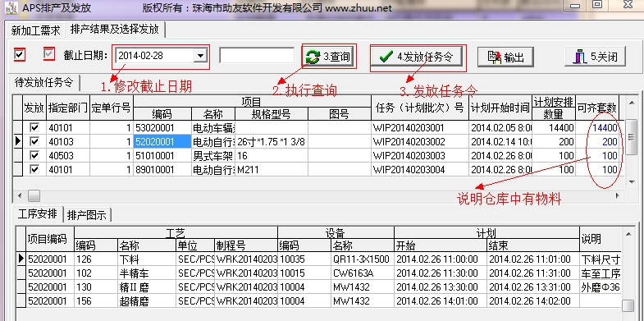Image resolution: width=644 pixels, height=321 pixels.
Task: Click the task grid horizontal scrollbar thumb
Action: click(x=34, y=195)
